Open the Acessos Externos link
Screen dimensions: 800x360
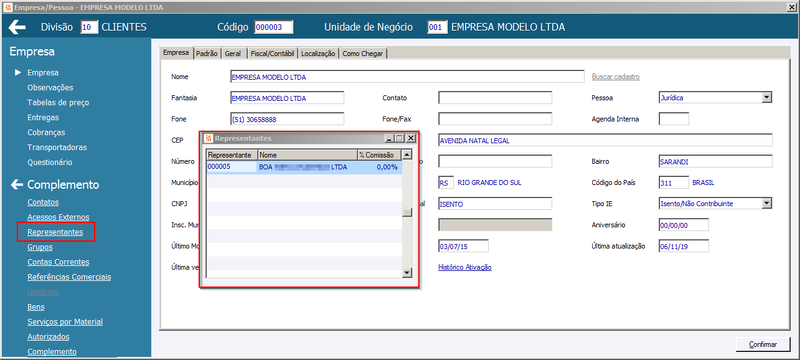click(58, 217)
